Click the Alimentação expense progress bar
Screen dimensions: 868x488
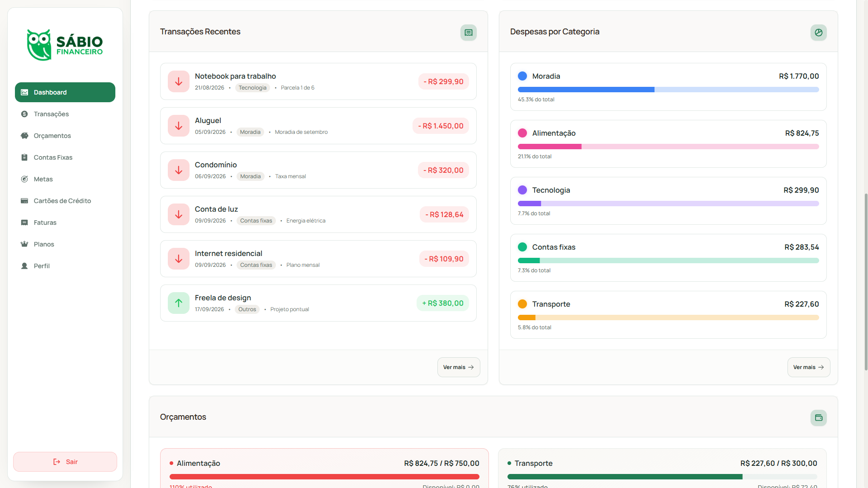669,147
